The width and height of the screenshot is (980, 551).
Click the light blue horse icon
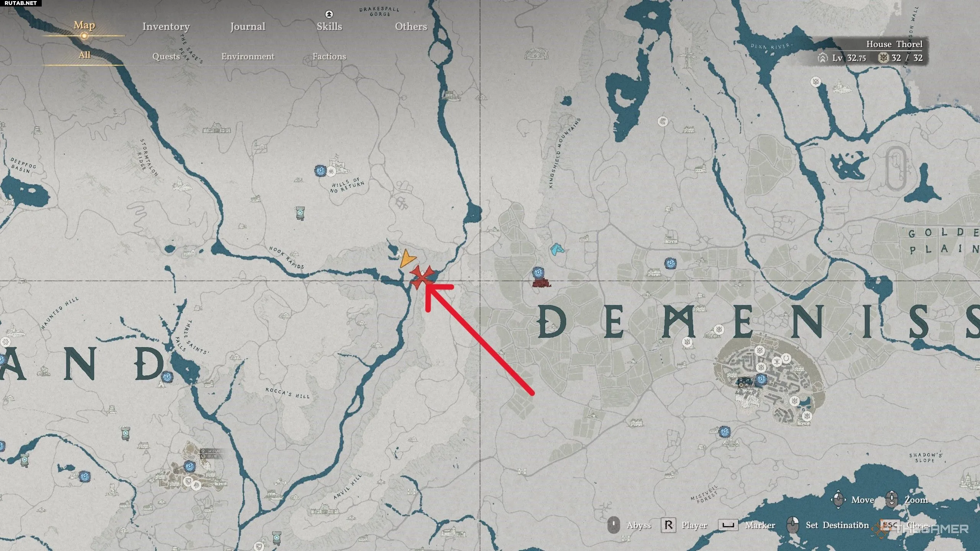click(x=557, y=249)
